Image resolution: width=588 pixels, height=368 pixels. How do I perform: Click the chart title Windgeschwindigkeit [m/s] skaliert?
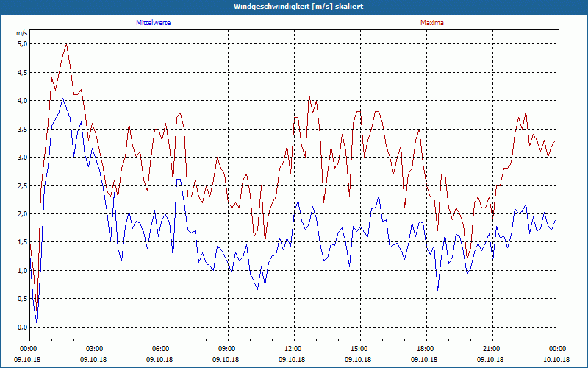[298, 7]
